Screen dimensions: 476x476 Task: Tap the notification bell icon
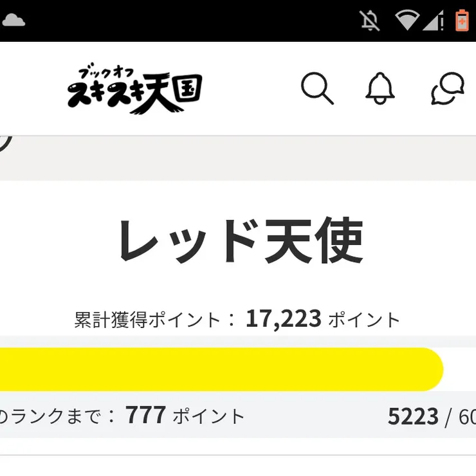point(380,88)
